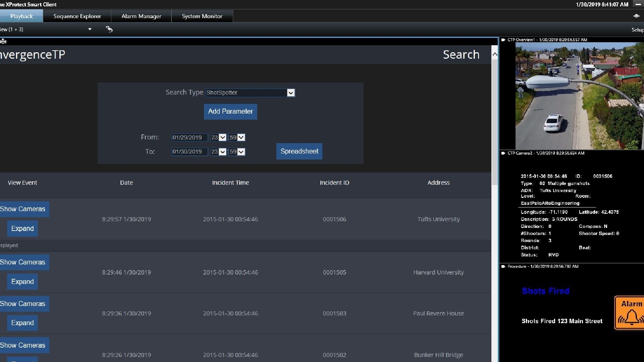Click the Date column header

point(126,183)
